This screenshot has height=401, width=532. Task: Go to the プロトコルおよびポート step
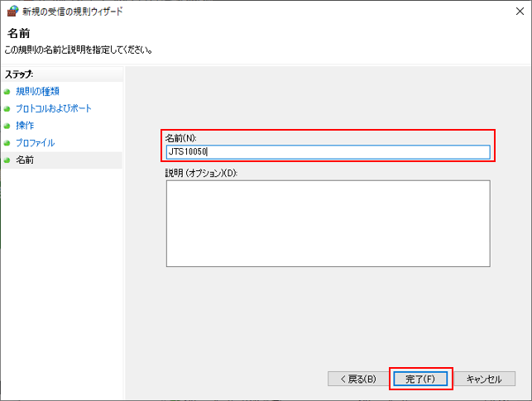[x=54, y=108]
